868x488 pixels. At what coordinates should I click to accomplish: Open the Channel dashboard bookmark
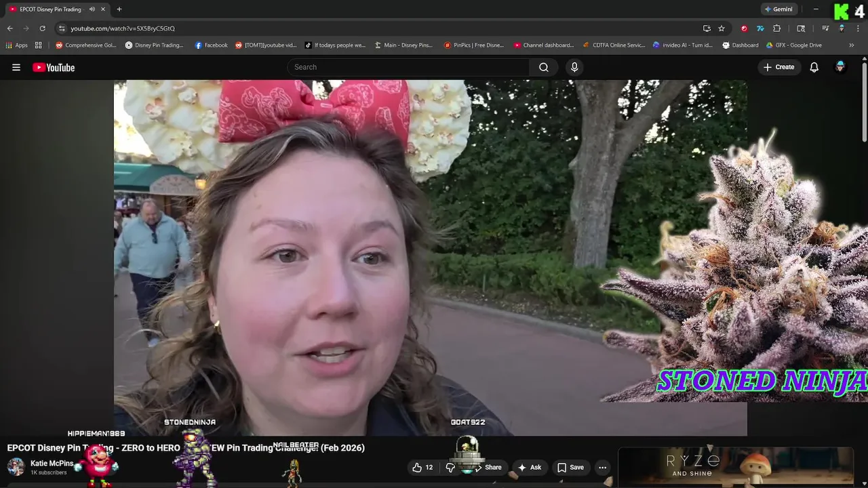(544, 45)
